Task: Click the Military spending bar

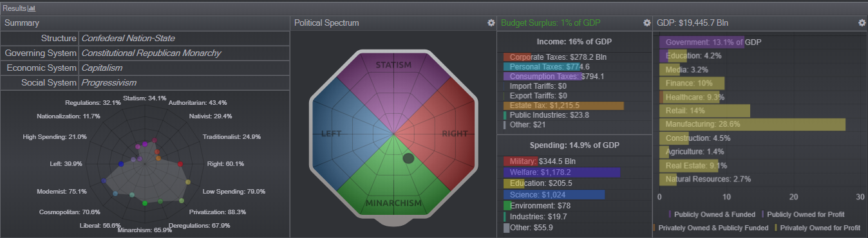Action: click(x=520, y=161)
